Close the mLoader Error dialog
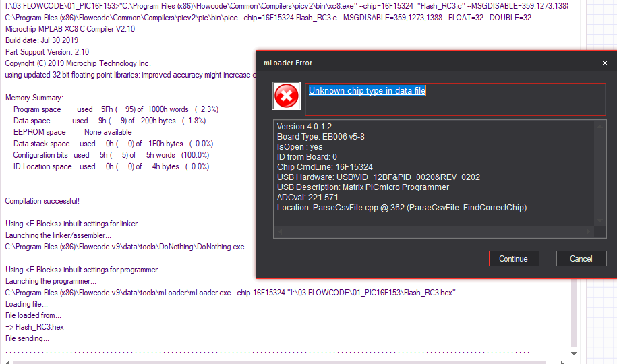Viewport: 617px width, 364px height. click(604, 63)
